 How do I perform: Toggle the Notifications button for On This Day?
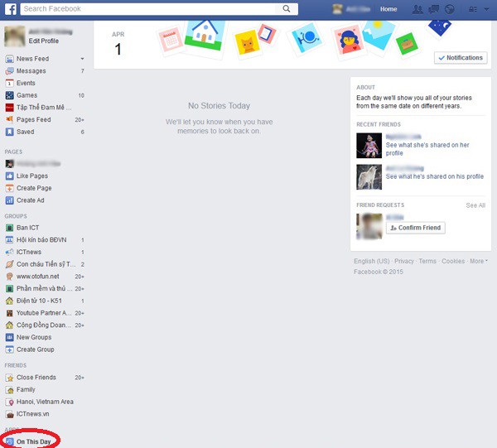click(461, 58)
